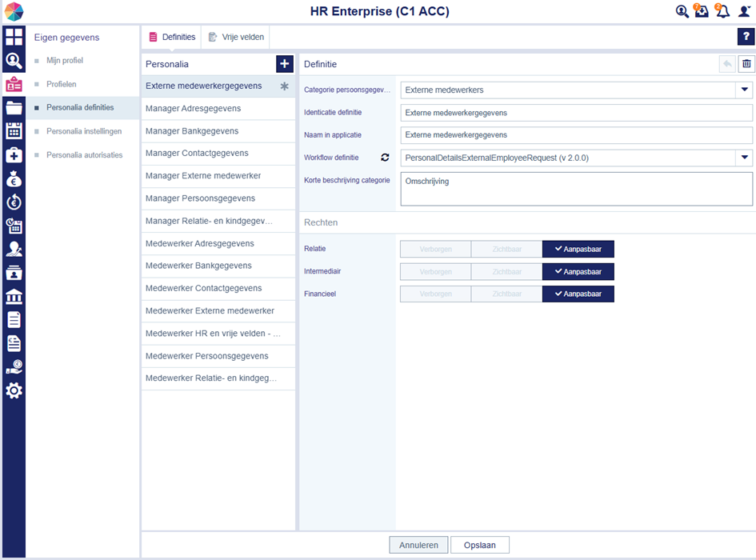Set Intermediair rights to Aanpasbaar

pos(578,271)
